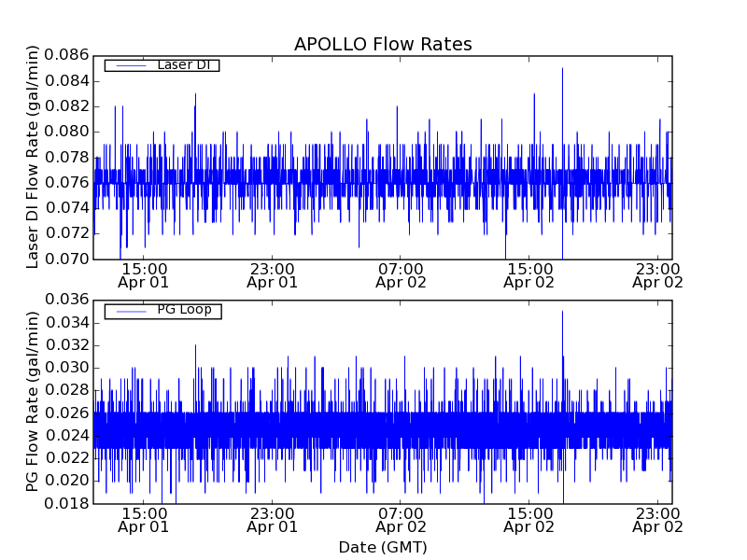Click '15:00 Apr 02' tick under the lower chart
Screen dimensions: 747x560
click(530, 519)
